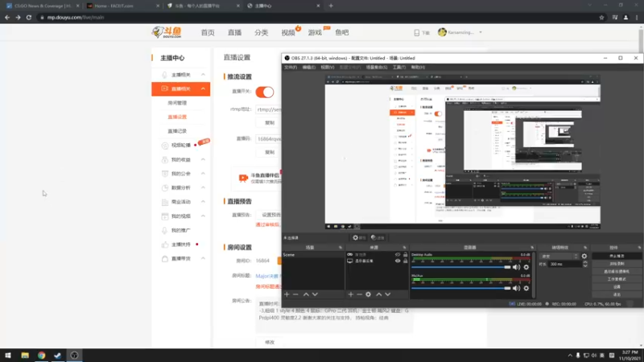The height and width of the screenshot is (362, 644).
Task: Switch to the FACEIT Home browser tab
Action: click(122, 6)
